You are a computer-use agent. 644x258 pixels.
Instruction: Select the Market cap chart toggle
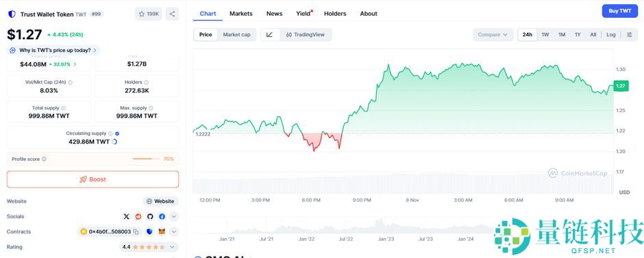(x=236, y=35)
